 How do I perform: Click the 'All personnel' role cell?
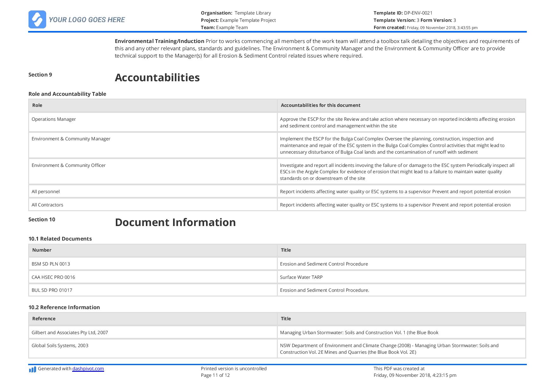[x=153, y=192]
